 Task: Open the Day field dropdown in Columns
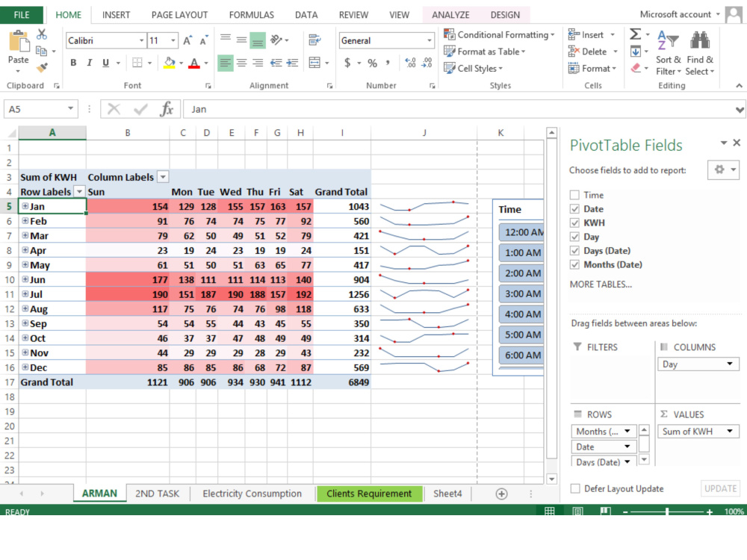pos(730,364)
